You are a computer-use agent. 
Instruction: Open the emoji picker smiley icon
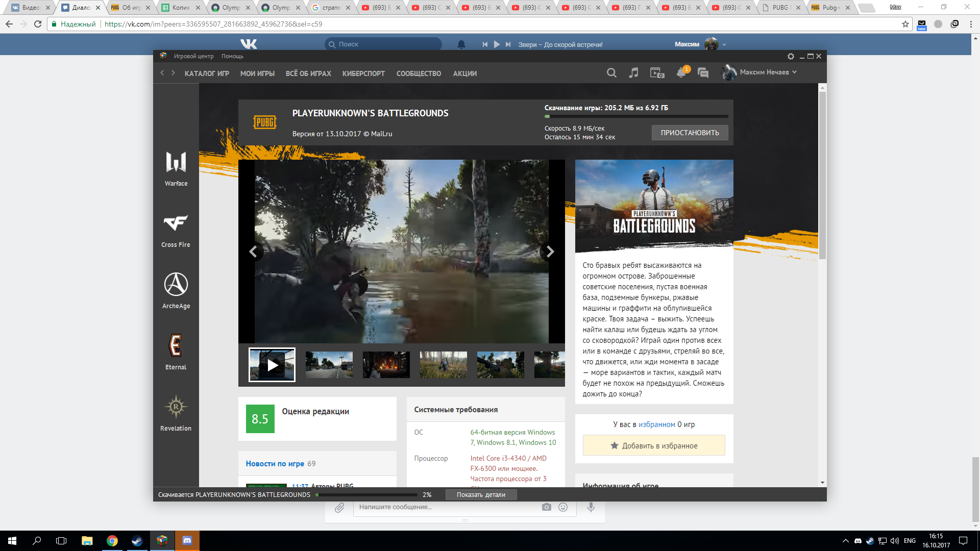(x=563, y=507)
